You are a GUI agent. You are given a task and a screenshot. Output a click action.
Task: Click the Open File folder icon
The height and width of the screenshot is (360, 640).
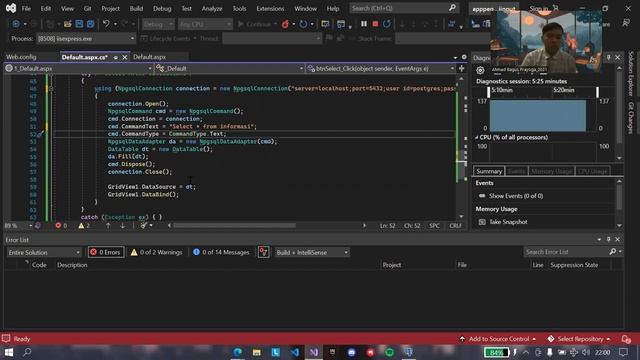point(68,24)
